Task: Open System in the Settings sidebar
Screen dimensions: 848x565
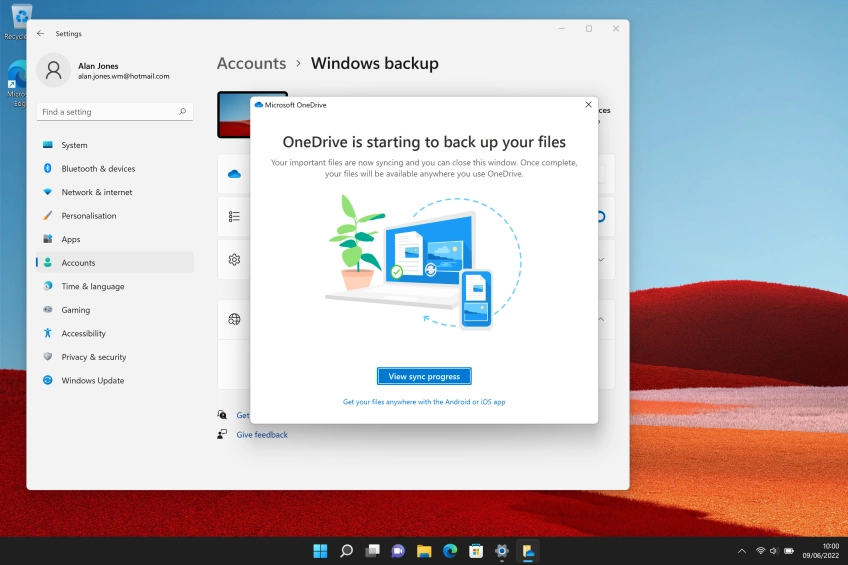Action: (x=74, y=145)
